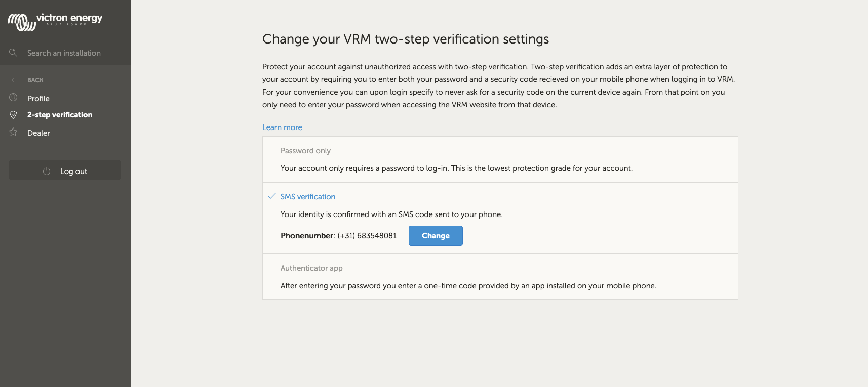868x387 pixels.
Task: Click the SMS verification checkmark icon
Action: (271, 196)
